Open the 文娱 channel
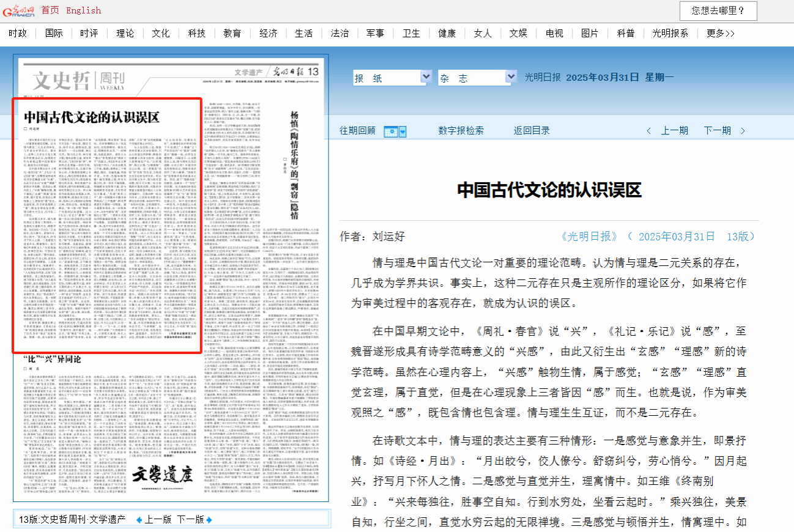Image resolution: width=794 pixels, height=532 pixels. (x=519, y=33)
